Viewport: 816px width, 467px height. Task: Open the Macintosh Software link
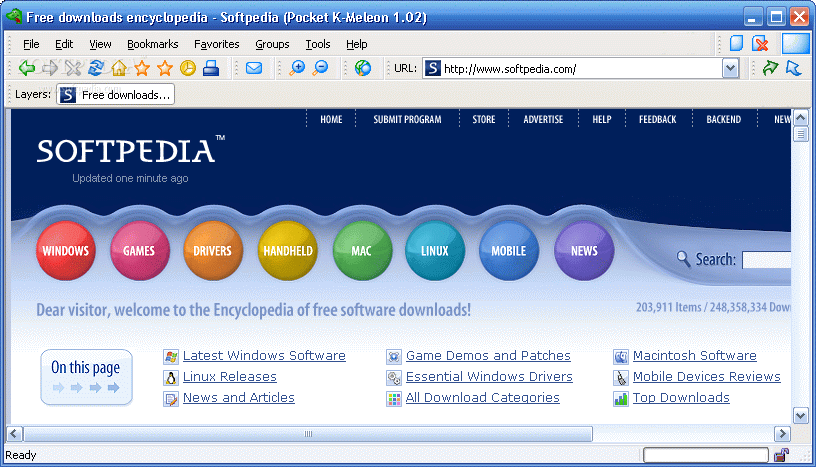coord(694,356)
